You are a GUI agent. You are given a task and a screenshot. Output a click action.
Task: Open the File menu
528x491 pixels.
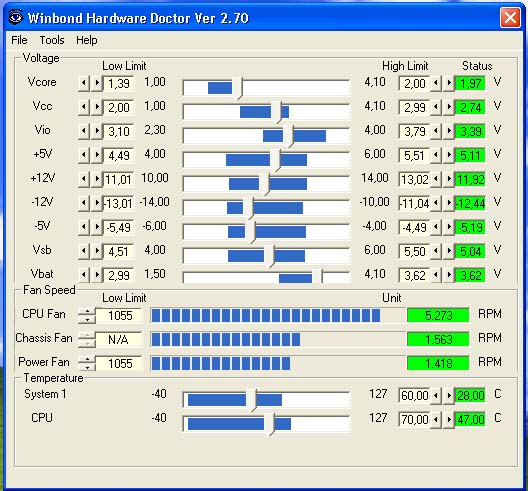[19, 40]
